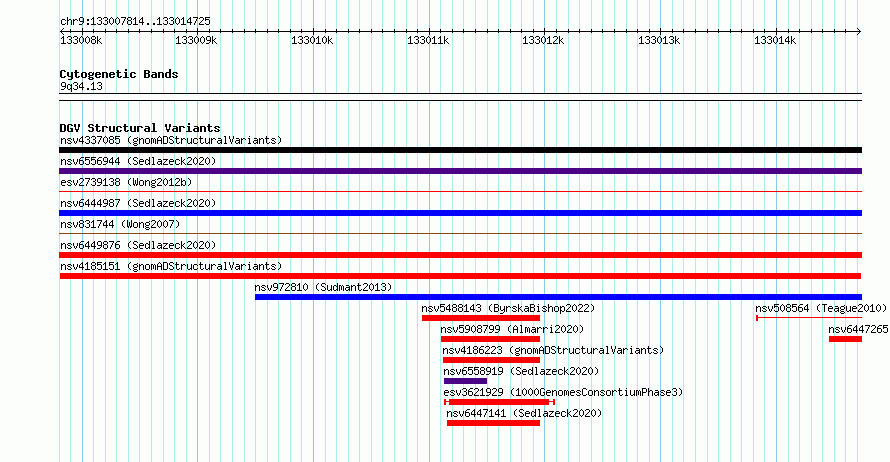Open nsv5908799 (Almarri2020) label
Viewport: 890px width, 462px height.
(512, 329)
